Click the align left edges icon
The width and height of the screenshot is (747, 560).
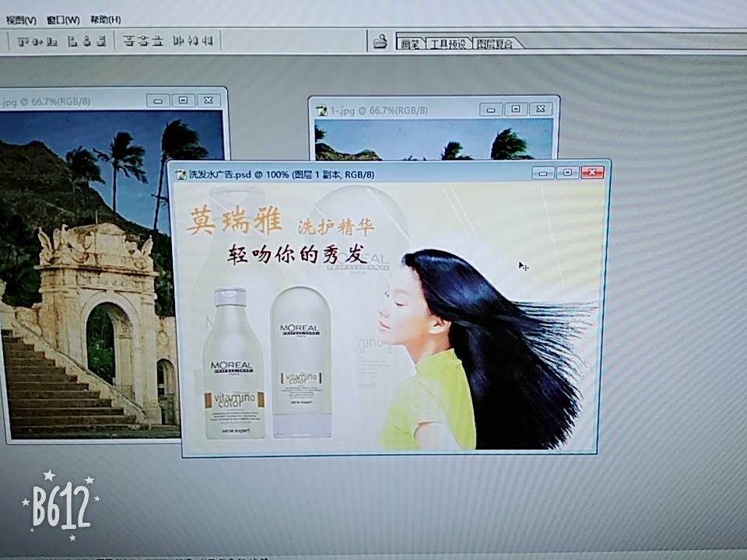click(x=72, y=41)
